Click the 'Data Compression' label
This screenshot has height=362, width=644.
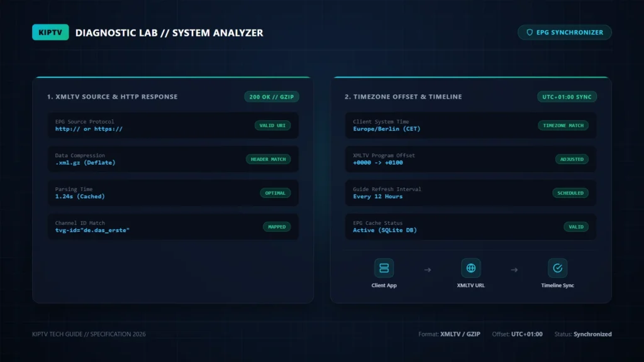[x=80, y=156]
